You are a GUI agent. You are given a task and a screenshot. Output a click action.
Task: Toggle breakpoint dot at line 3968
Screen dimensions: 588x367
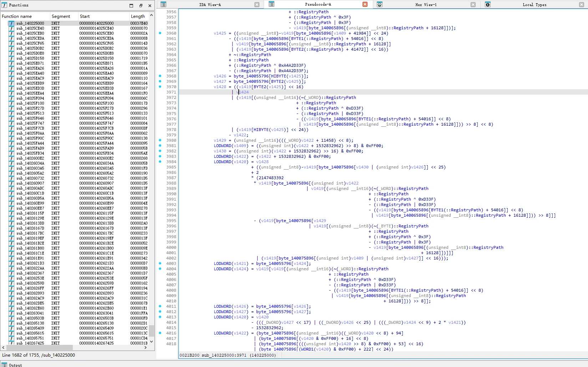click(160, 76)
